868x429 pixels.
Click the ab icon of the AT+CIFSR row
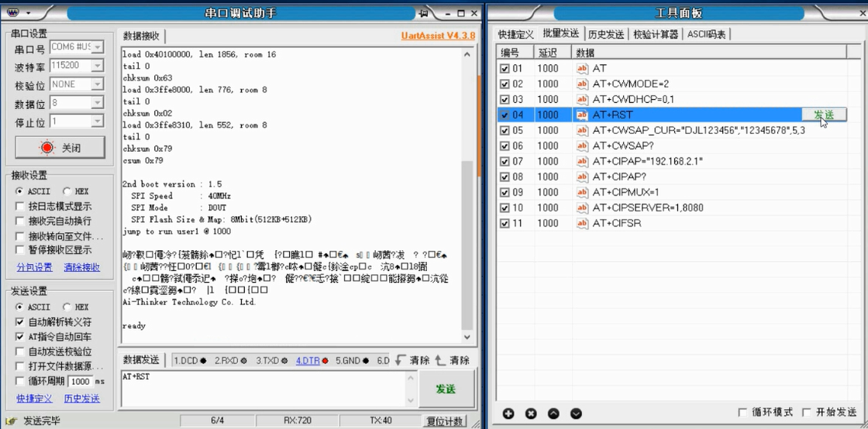click(x=582, y=223)
